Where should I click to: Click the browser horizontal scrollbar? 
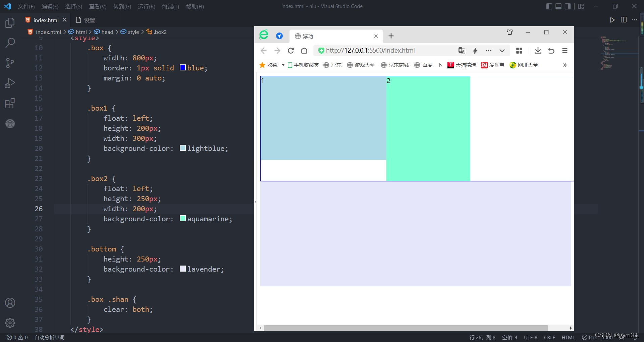pos(406,328)
